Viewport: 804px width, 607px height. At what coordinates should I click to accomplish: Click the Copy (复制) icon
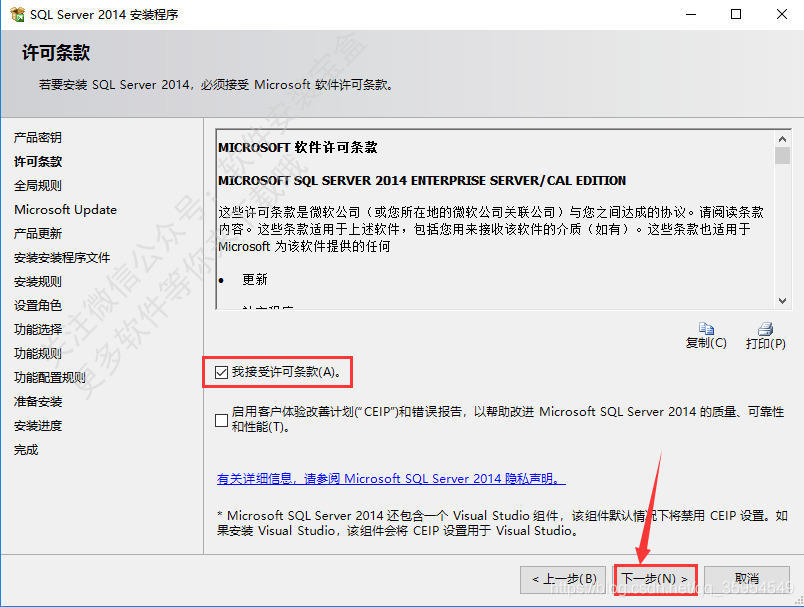706,328
